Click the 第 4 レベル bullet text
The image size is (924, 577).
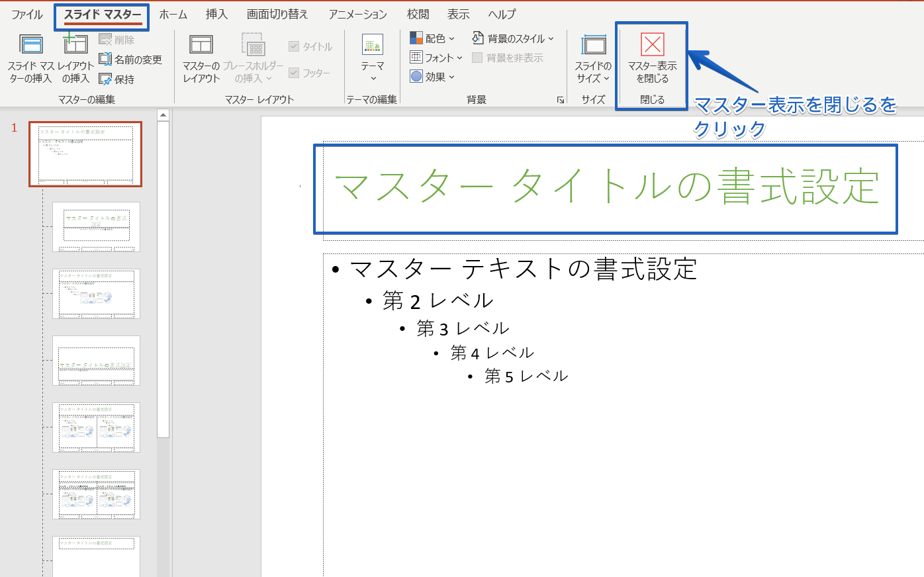(492, 353)
